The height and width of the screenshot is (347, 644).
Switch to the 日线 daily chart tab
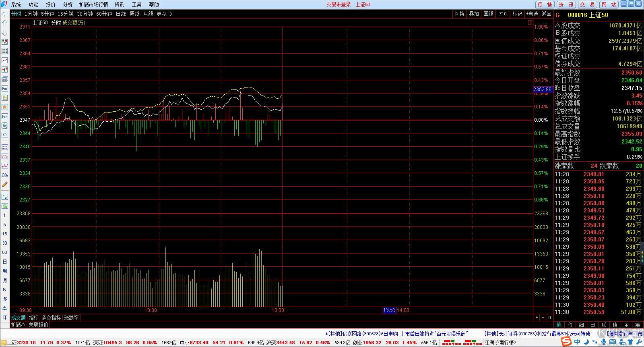[121, 14]
